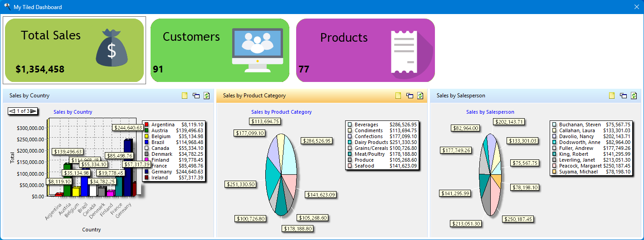
Task: Click yellow note icon in Sales by Product Category
Action: [398, 96]
